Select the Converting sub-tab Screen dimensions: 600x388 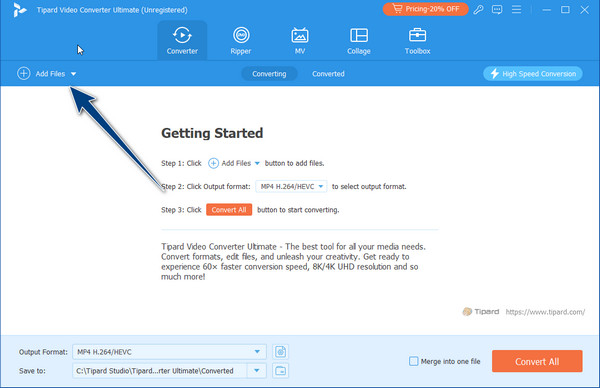pos(269,74)
